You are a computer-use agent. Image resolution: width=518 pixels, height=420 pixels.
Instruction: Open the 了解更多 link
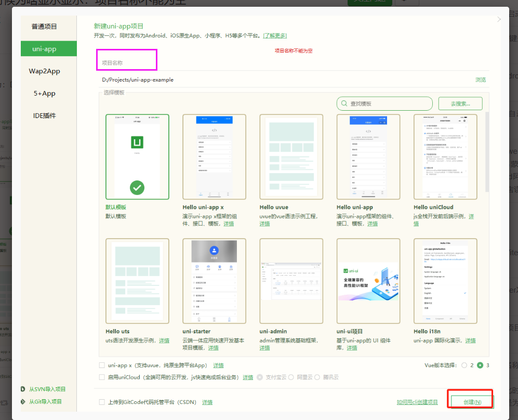[275, 36]
